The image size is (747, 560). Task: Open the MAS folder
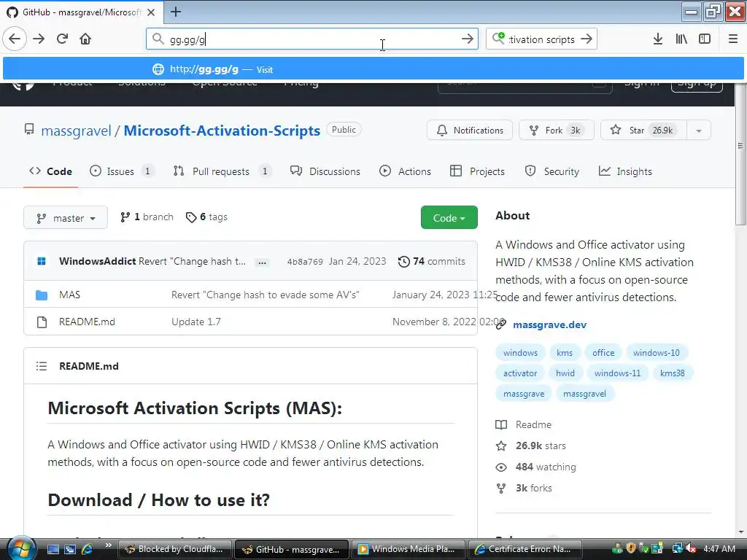tap(69, 295)
